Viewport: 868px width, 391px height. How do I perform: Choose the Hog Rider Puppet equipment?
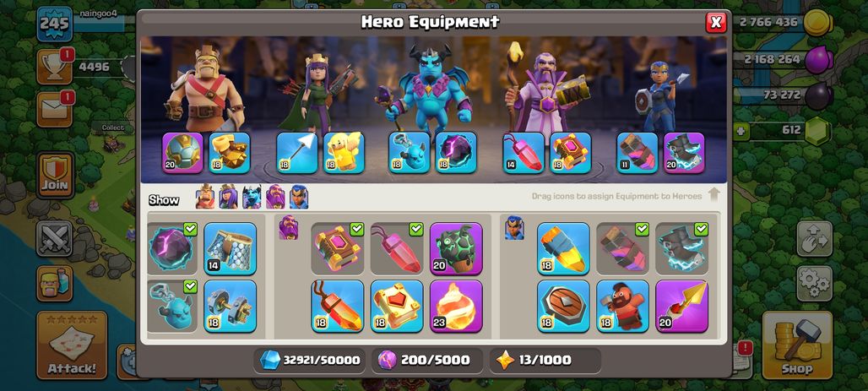(622, 306)
